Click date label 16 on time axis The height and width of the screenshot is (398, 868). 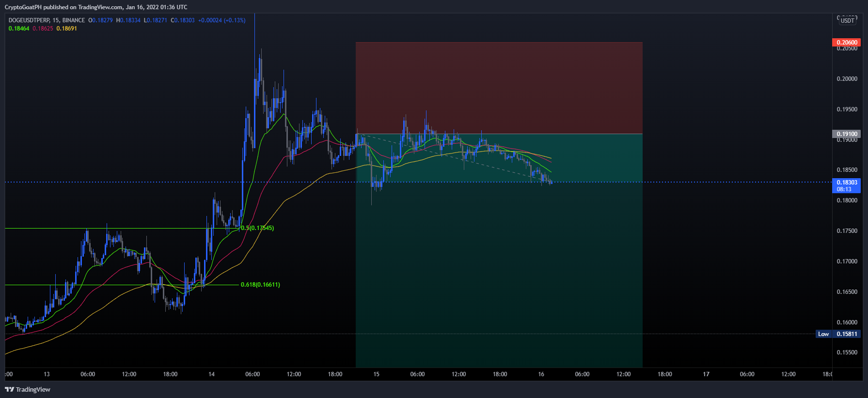pos(541,374)
